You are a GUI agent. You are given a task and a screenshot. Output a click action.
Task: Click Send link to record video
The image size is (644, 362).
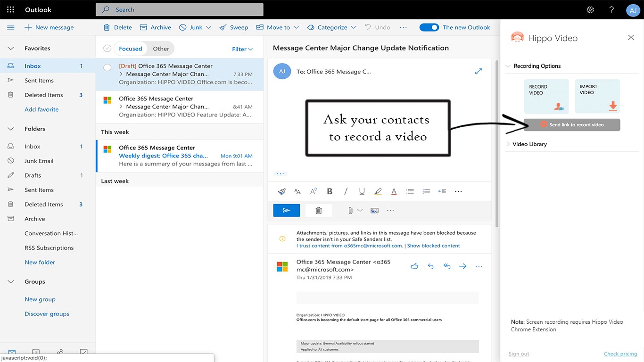point(572,124)
